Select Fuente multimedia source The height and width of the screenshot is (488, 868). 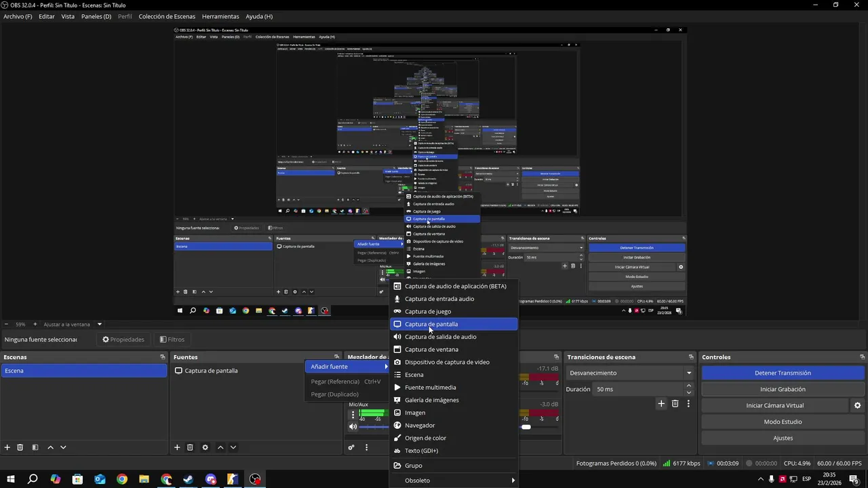pos(454,387)
